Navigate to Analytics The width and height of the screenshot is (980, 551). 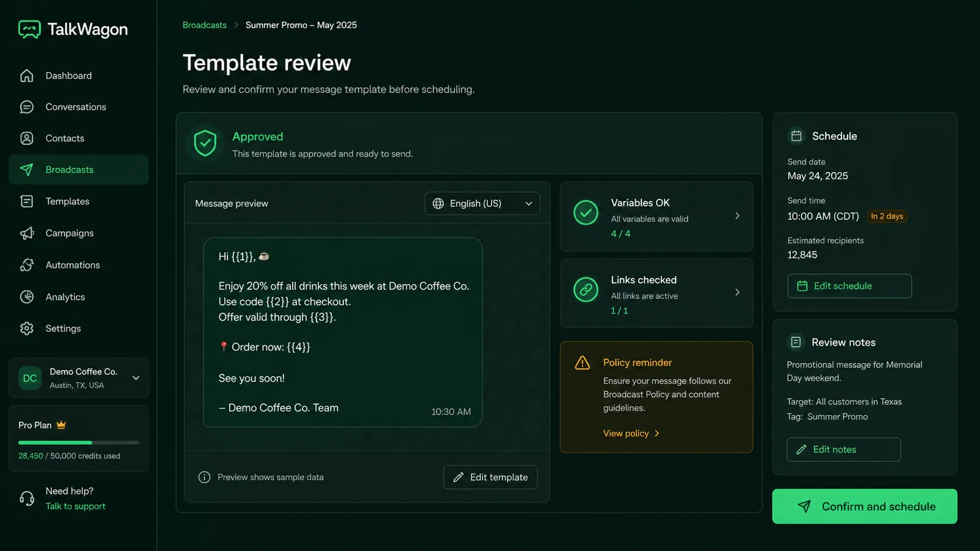pos(78,297)
